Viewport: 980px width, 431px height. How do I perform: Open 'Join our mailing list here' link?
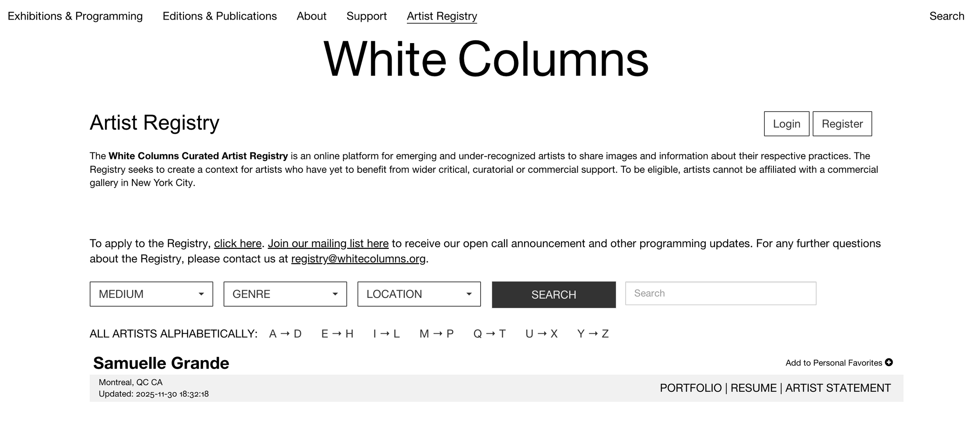pos(328,243)
